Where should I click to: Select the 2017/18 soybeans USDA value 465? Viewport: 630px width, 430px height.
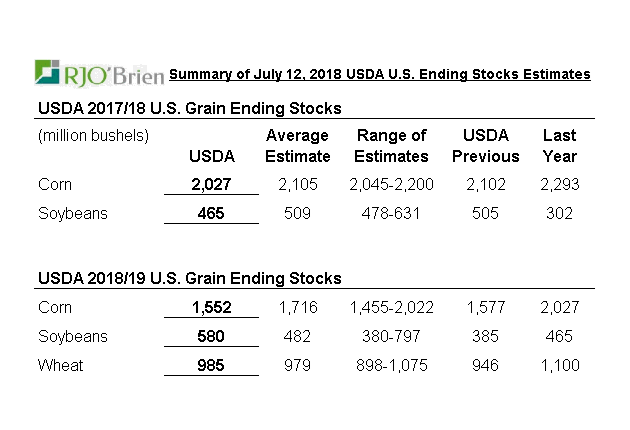211,213
